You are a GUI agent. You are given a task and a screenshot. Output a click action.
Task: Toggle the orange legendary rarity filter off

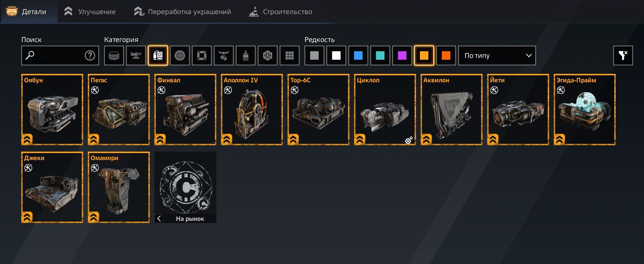click(x=424, y=55)
